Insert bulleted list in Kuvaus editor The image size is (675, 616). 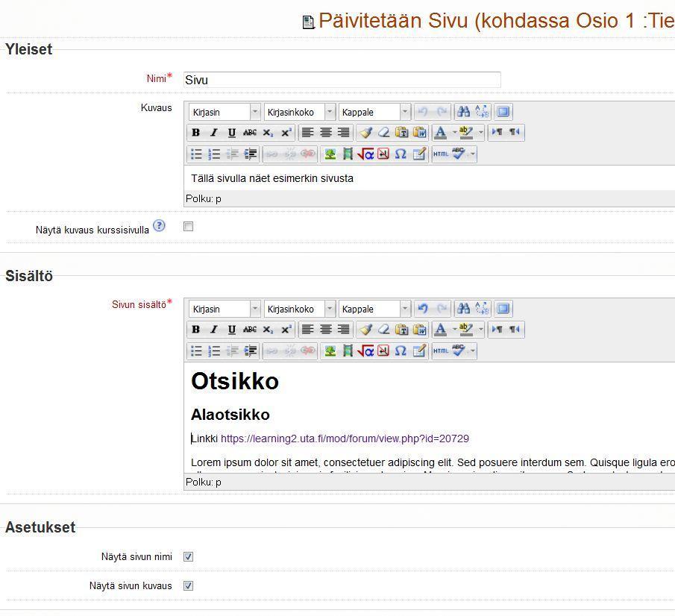(196, 154)
